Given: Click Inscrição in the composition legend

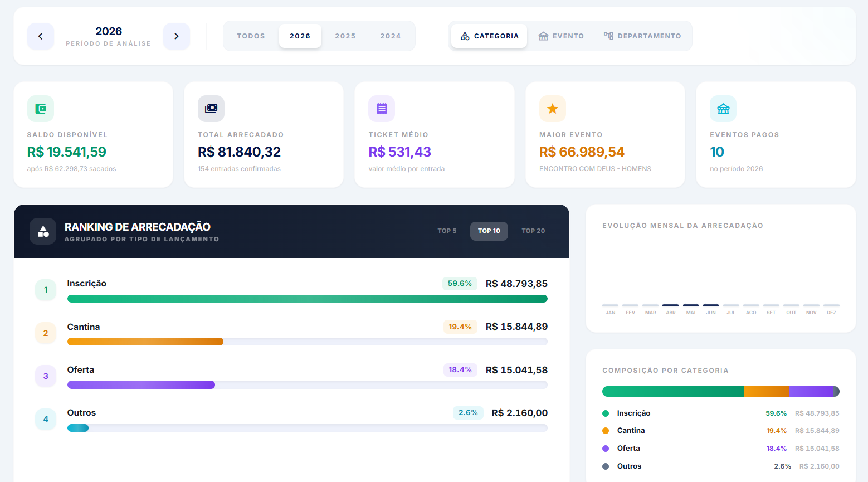Looking at the screenshot, I should pyautogui.click(x=633, y=413).
